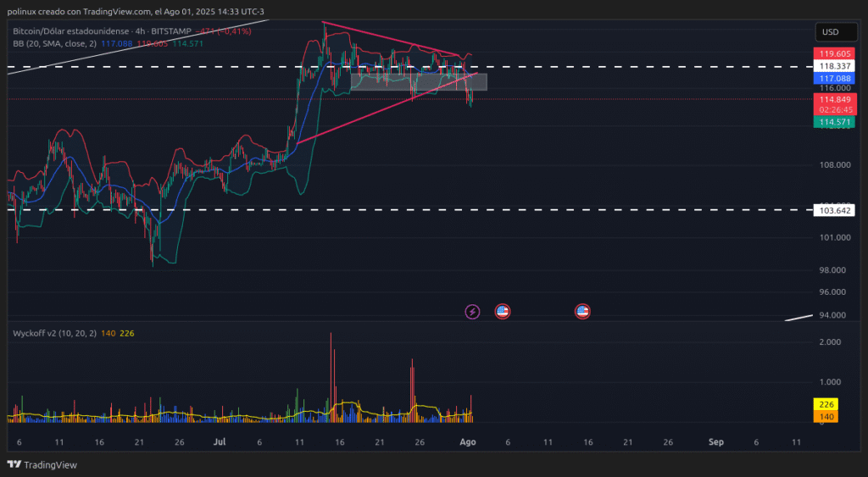
Task: Click the orange 140 volume label
Action: pyautogui.click(x=826, y=416)
